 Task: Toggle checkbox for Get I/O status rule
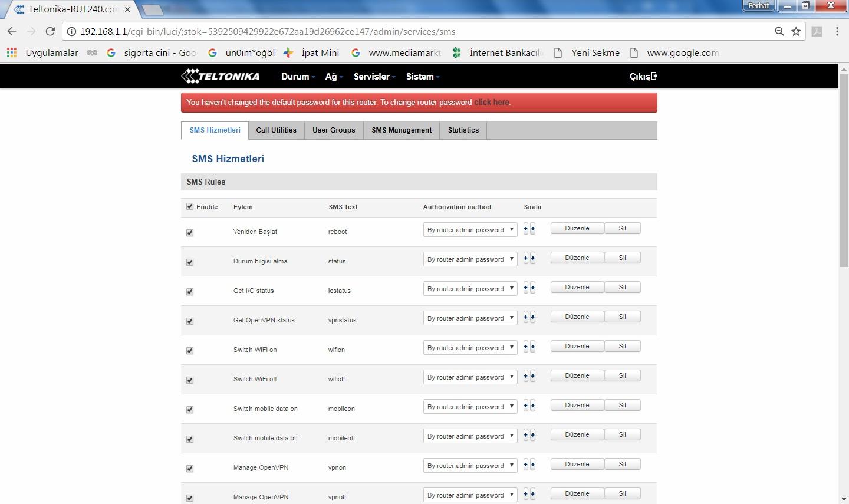point(190,292)
